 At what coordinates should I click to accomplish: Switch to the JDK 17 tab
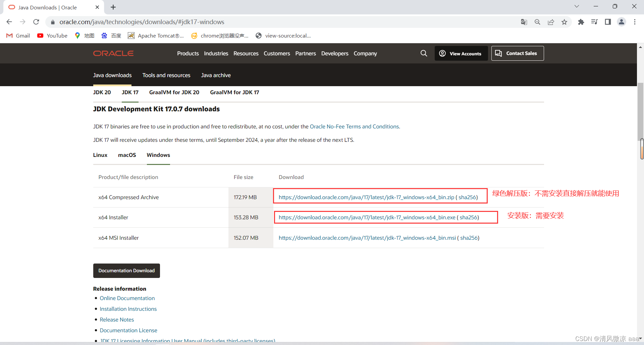(x=130, y=92)
